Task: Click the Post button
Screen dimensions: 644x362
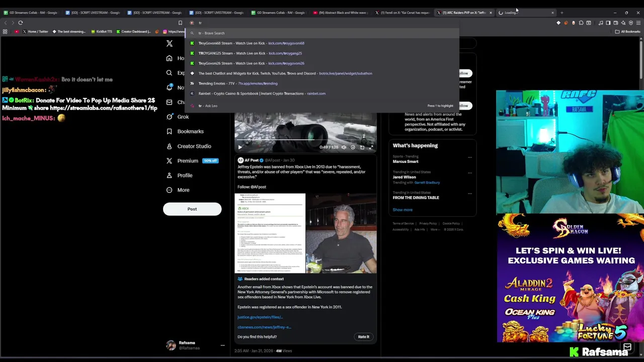Action: 192,209
